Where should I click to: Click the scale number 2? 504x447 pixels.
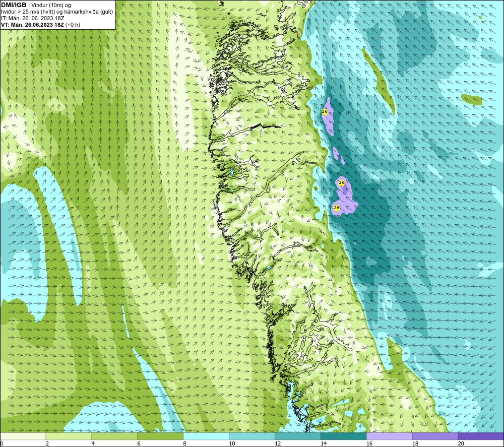pyautogui.click(x=47, y=443)
